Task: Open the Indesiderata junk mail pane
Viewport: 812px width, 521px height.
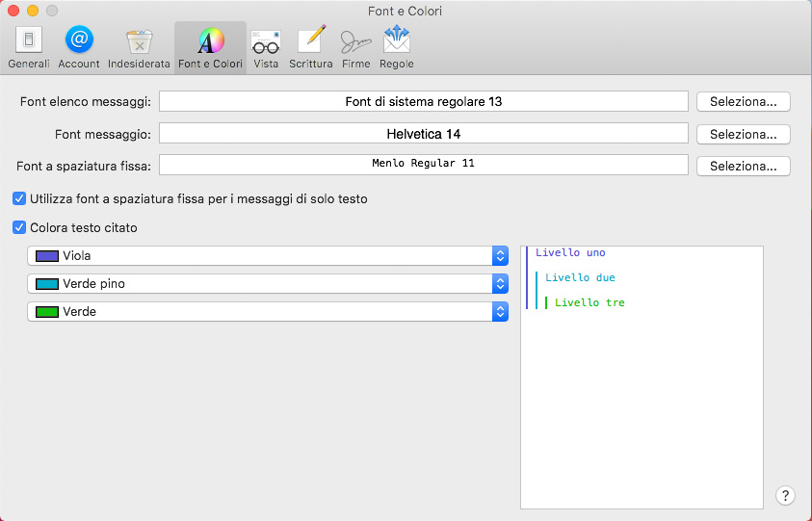Action: tap(139, 47)
